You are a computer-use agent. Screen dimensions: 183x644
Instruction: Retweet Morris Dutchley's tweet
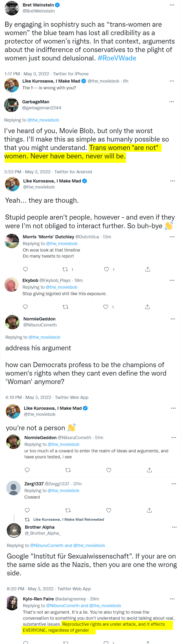tap(65, 269)
